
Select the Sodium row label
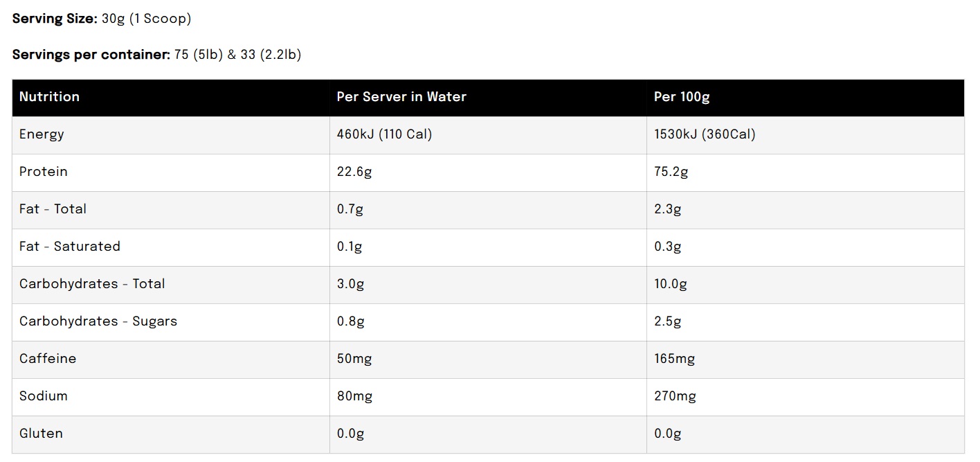pos(44,396)
